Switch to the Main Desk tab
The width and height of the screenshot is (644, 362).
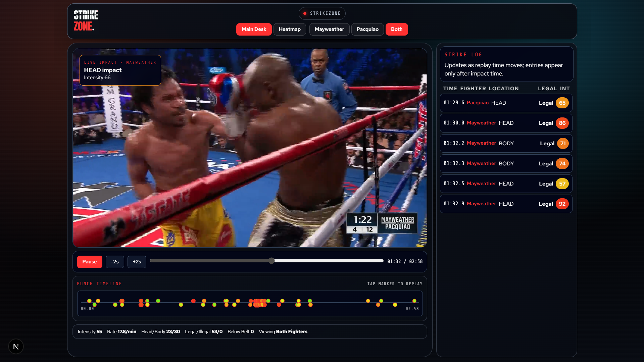tap(254, 29)
